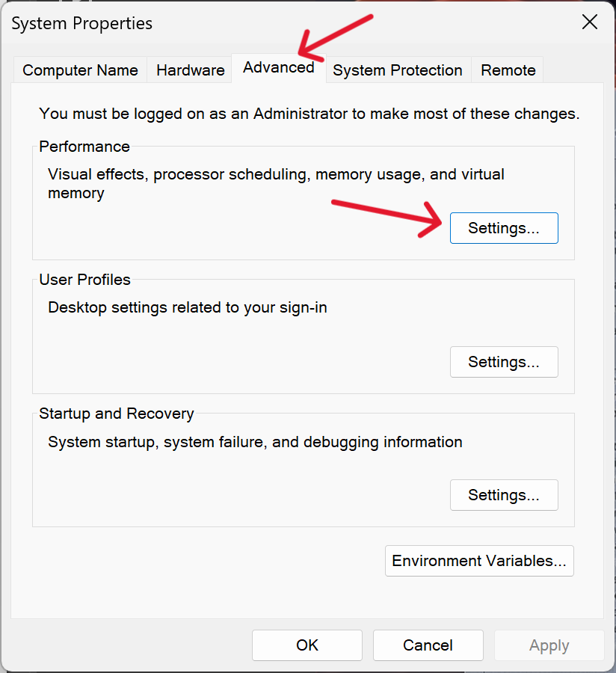Select the Advanced tab

(x=279, y=68)
